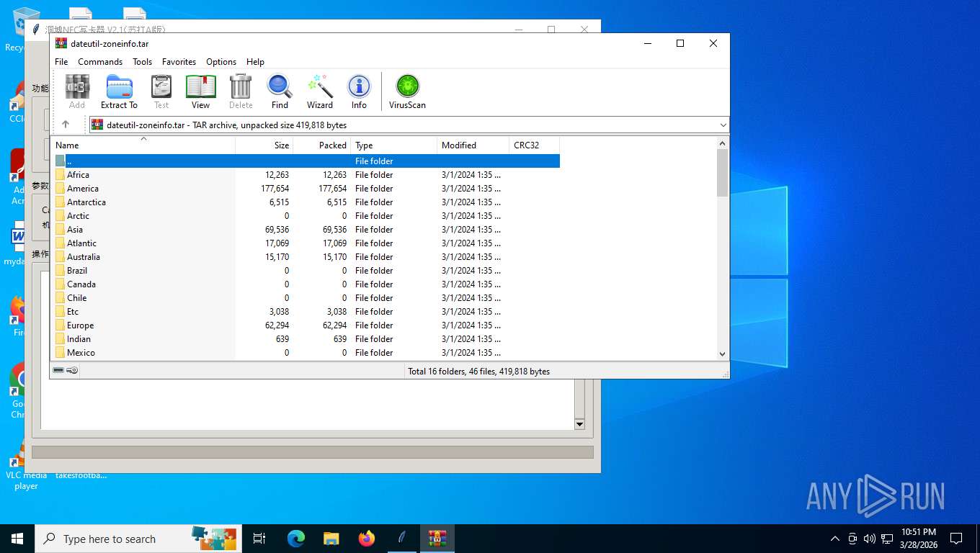Open the Find tool
This screenshot has height=553, width=980.
pyautogui.click(x=280, y=91)
